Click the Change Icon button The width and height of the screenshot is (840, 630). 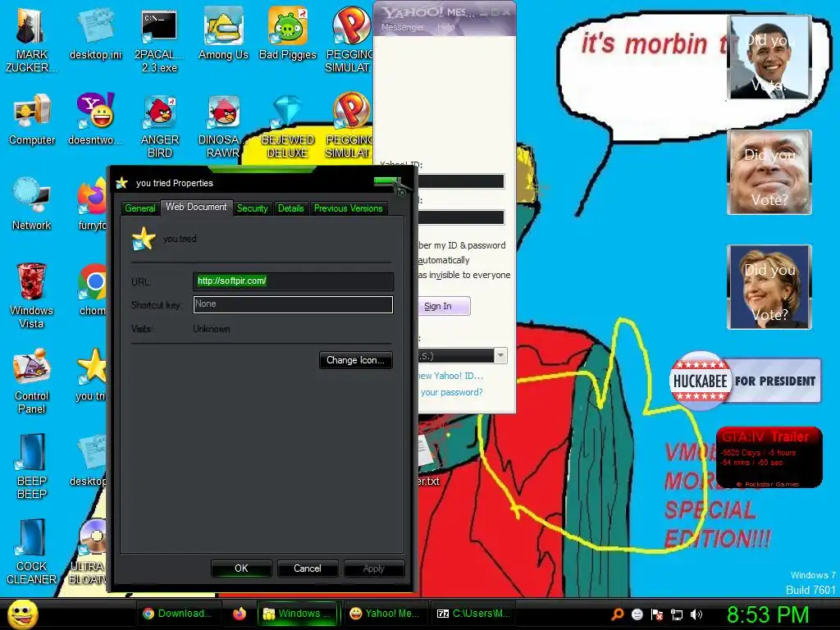[356, 360]
